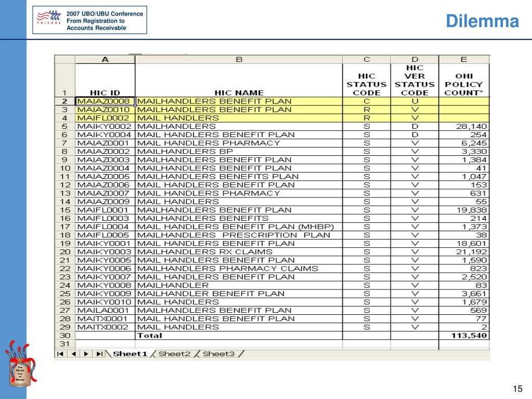Select cell MAIAZ0005

point(105,177)
